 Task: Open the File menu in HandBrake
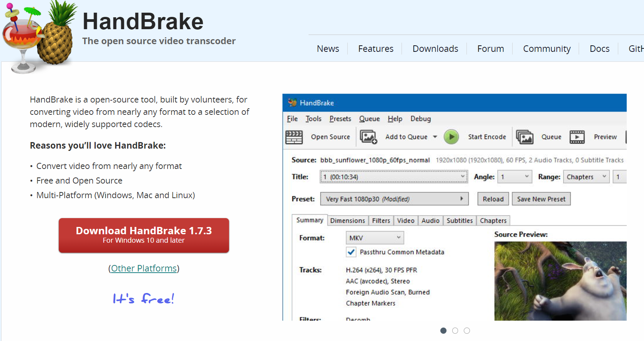[x=292, y=119]
